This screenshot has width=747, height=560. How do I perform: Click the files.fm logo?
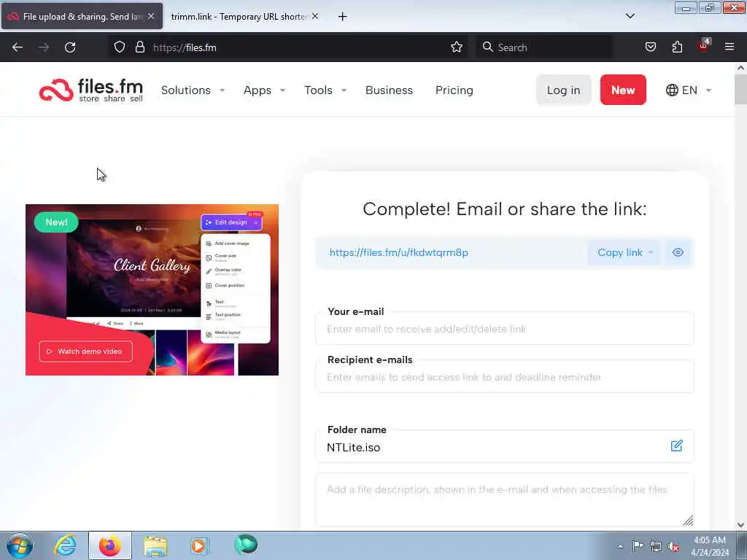[91, 90]
